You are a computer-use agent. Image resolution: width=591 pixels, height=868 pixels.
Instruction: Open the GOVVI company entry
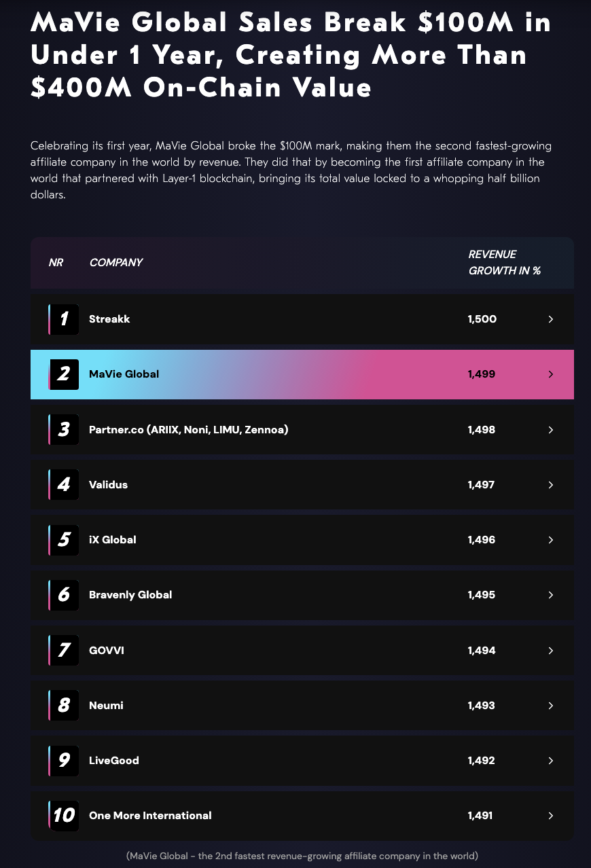point(107,651)
